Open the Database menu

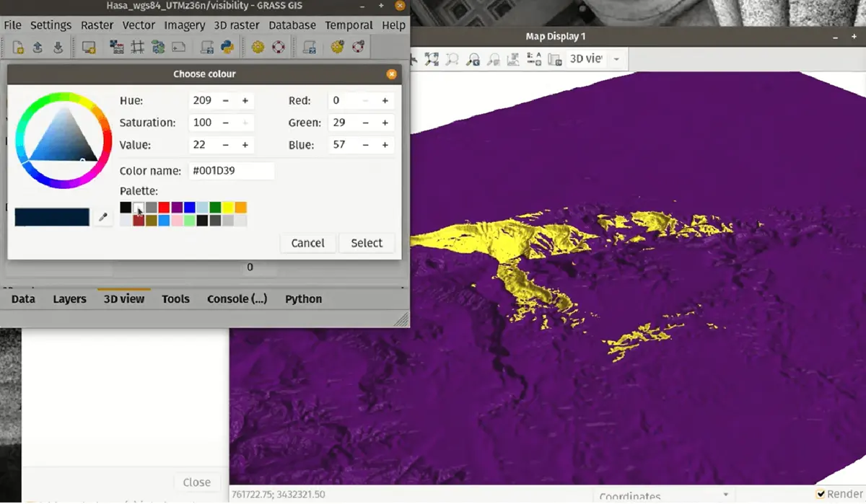(292, 25)
